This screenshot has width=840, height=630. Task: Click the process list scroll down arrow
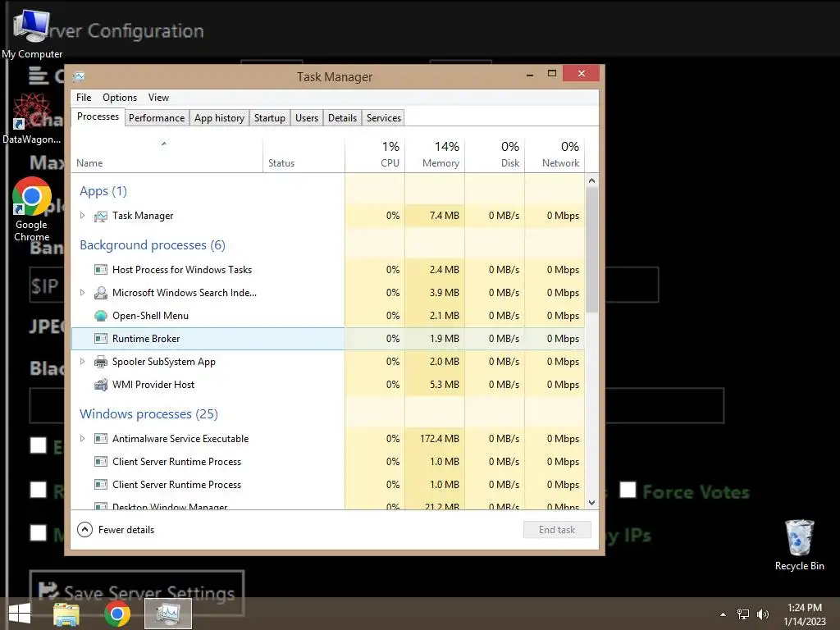click(592, 503)
